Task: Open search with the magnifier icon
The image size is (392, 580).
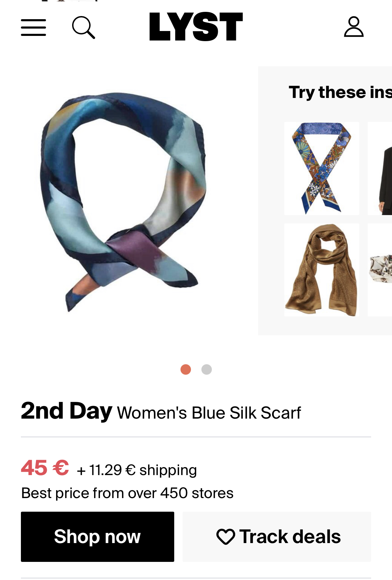Action: point(84,28)
